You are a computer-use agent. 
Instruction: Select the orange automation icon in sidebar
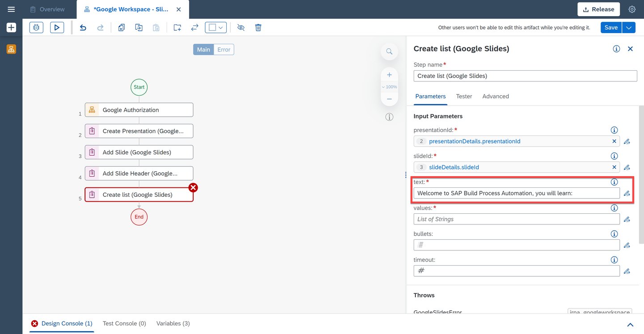[x=11, y=49]
